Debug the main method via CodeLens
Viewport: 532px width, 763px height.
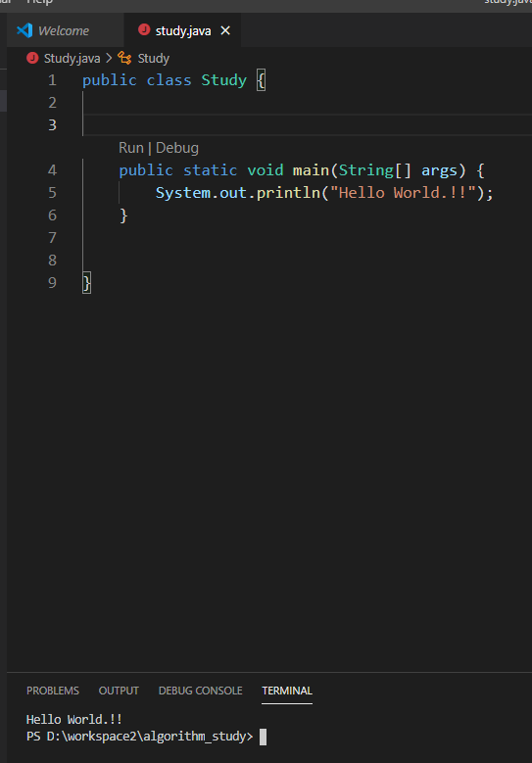coord(177,148)
